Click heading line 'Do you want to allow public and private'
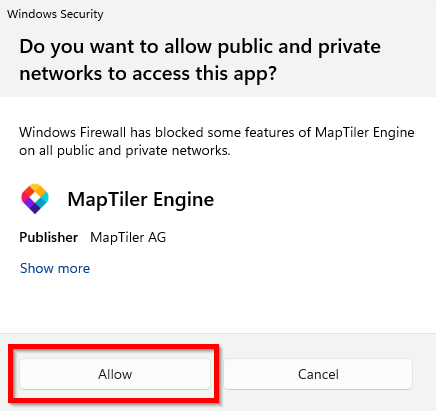 200,47
